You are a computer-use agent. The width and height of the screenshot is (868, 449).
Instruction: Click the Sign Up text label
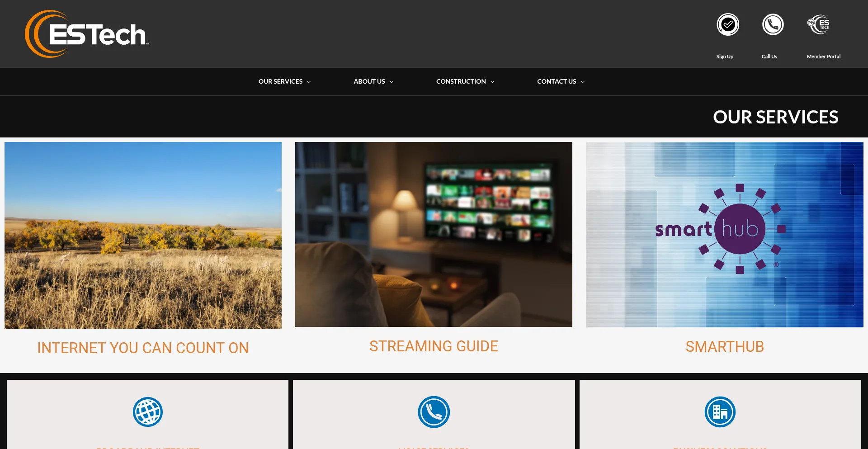pos(725,57)
